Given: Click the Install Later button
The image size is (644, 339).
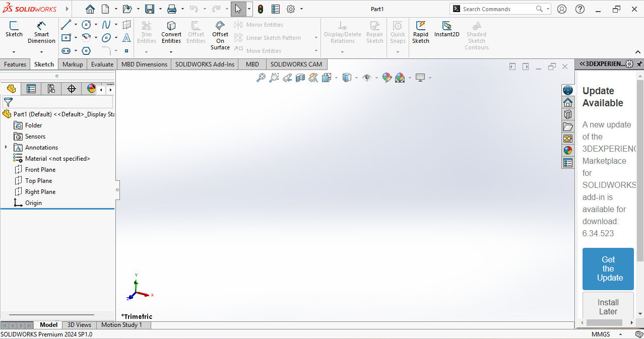Looking at the screenshot, I should [x=608, y=306].
